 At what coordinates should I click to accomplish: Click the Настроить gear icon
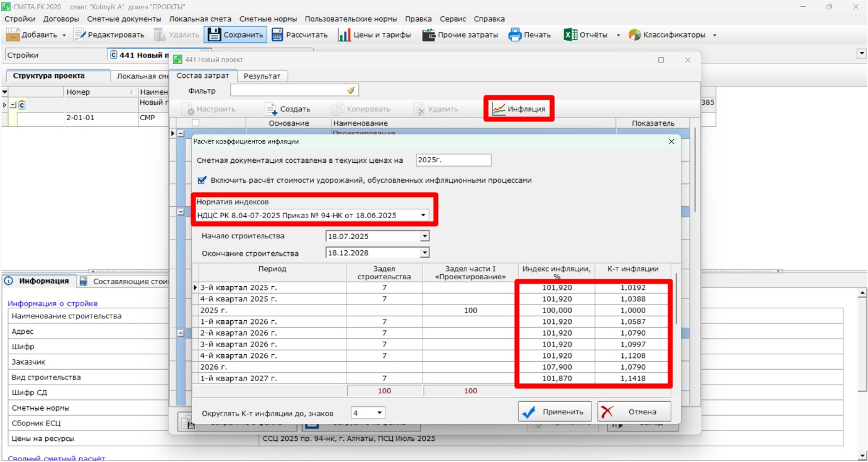tap(187, 109)
